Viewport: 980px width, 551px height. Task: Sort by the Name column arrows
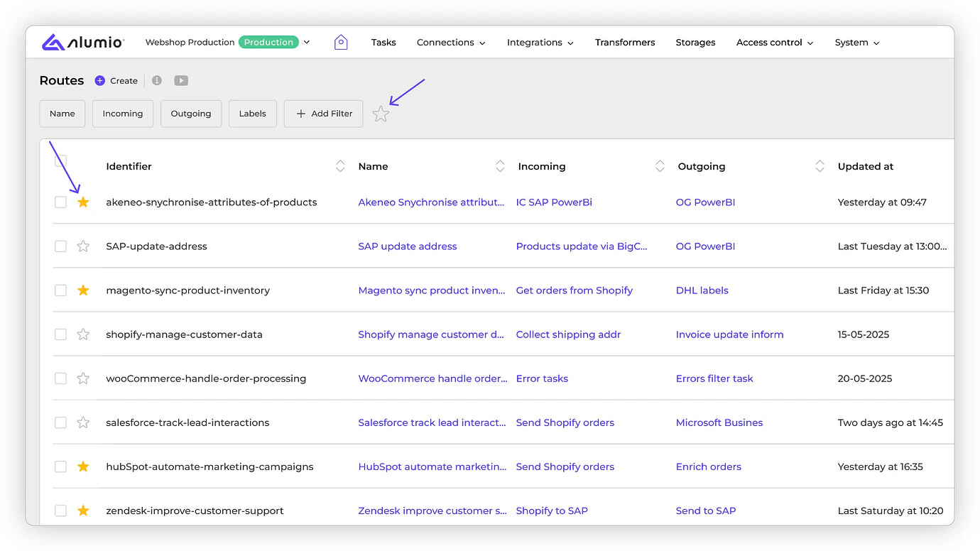click(x=500, y=166)
